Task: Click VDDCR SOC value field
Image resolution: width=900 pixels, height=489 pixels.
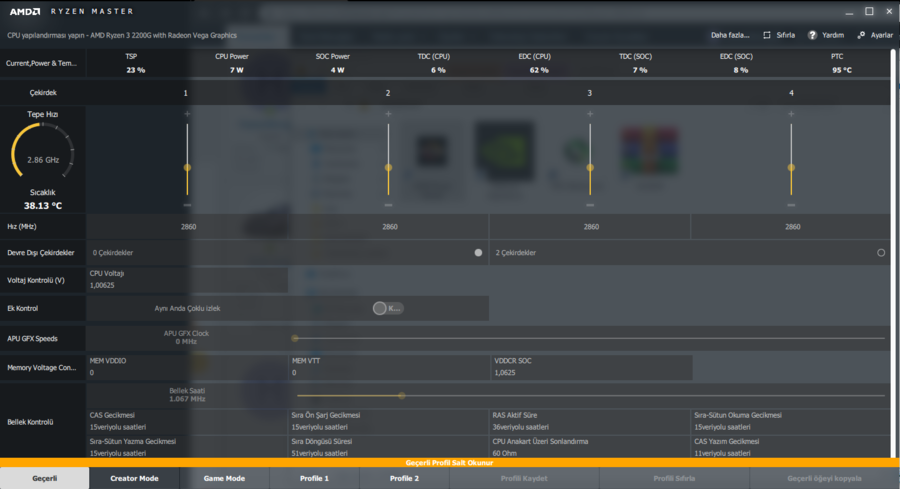Action: click(x=591, y=367)
